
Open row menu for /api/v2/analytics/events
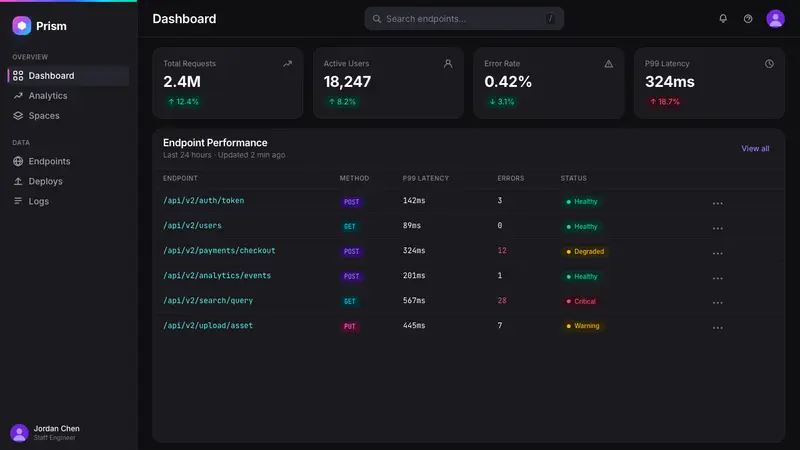click(x=717, y=278)
